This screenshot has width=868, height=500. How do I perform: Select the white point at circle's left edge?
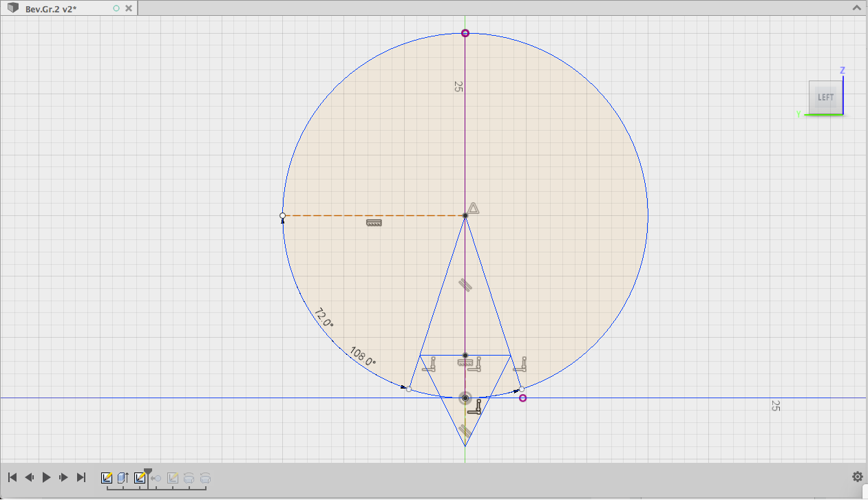tap(283, 216)
